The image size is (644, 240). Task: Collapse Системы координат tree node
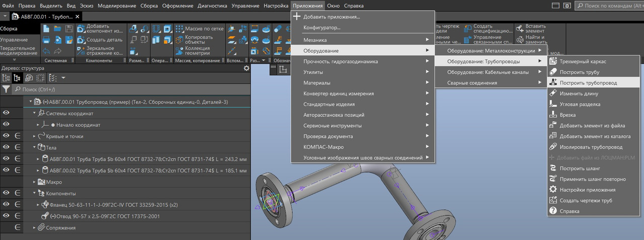click(x=35, y=113)
